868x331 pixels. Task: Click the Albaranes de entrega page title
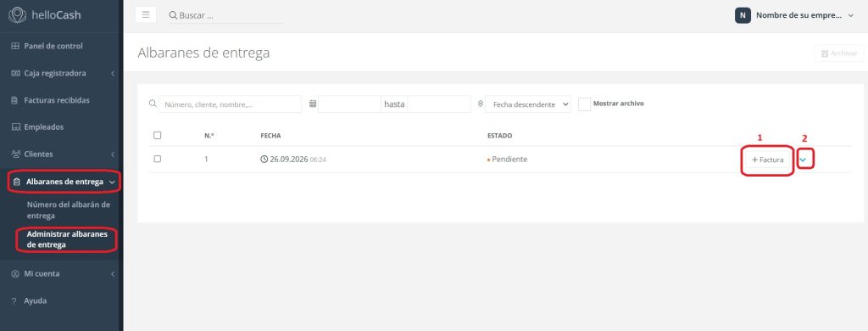[x=203, y=53]
